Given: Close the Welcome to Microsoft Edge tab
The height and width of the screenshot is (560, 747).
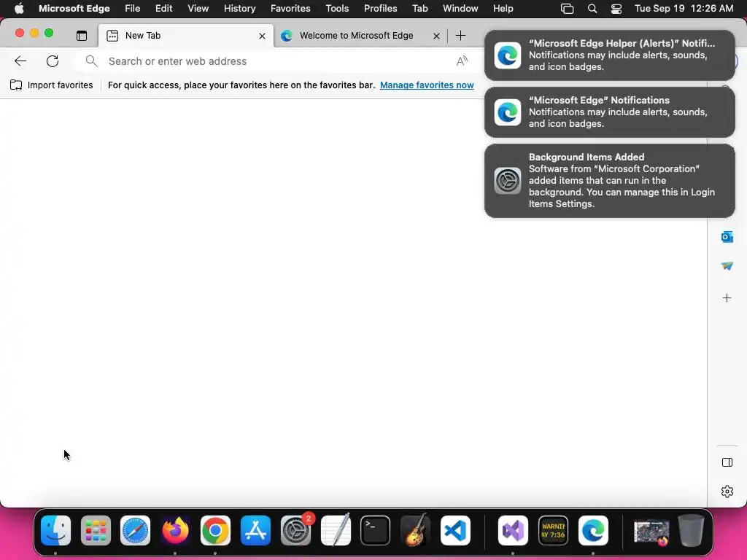Looking at the screenshot, I should point(436,36).
